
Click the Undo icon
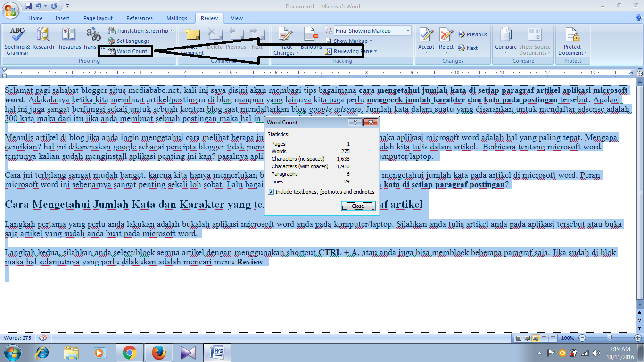coord(40,6)
